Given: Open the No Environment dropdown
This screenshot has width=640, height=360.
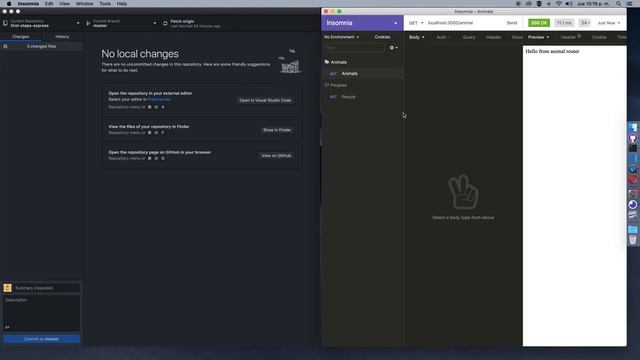Looking at the screenshot, I should tap(342, 37).
